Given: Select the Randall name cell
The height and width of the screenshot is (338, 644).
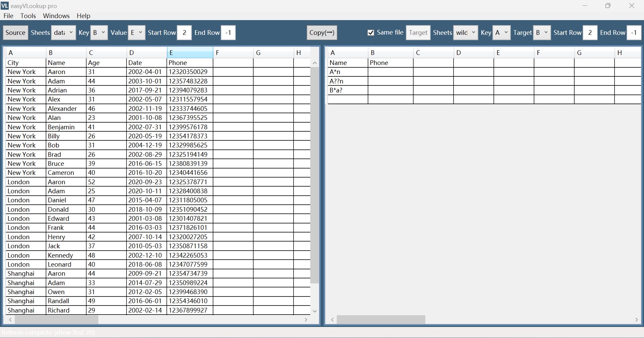Looking at the screenshot, I should coord(66,301).
